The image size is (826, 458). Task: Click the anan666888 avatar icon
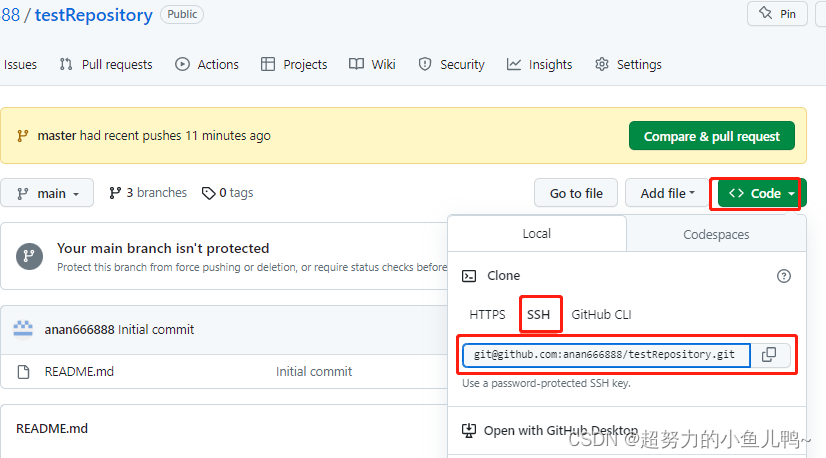[x=23, y=329]
